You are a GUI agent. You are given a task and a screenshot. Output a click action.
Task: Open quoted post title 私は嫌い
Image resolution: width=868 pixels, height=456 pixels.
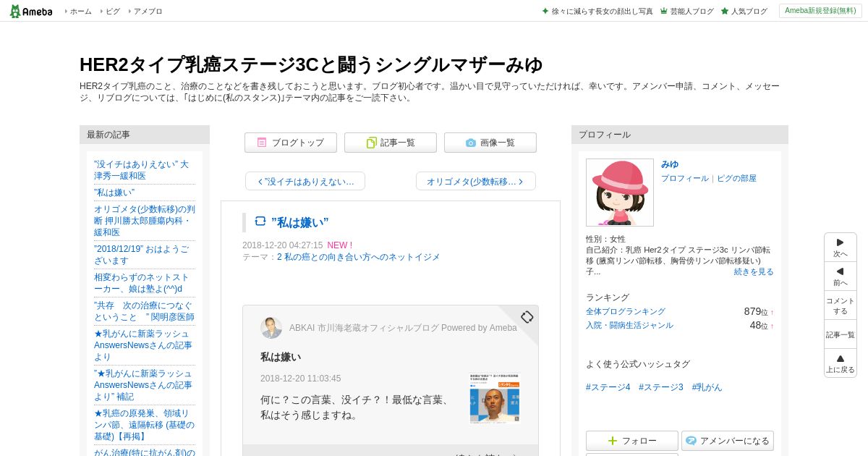click(x=281, y=357)
